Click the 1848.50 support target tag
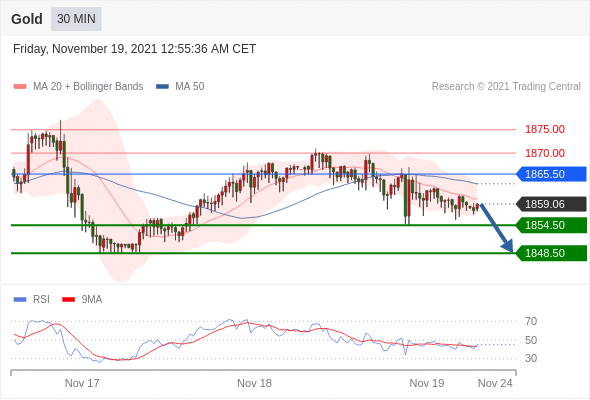The height and width of the screenshot is (400, 590). [551, 253]
